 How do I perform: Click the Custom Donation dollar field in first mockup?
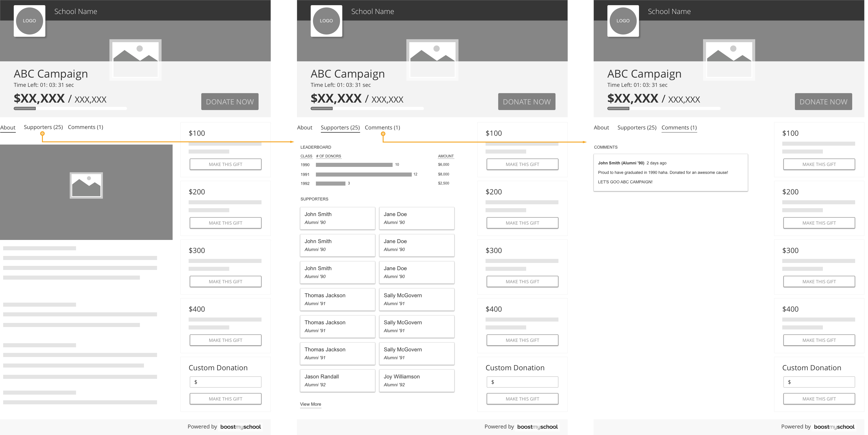coord(225,382)
